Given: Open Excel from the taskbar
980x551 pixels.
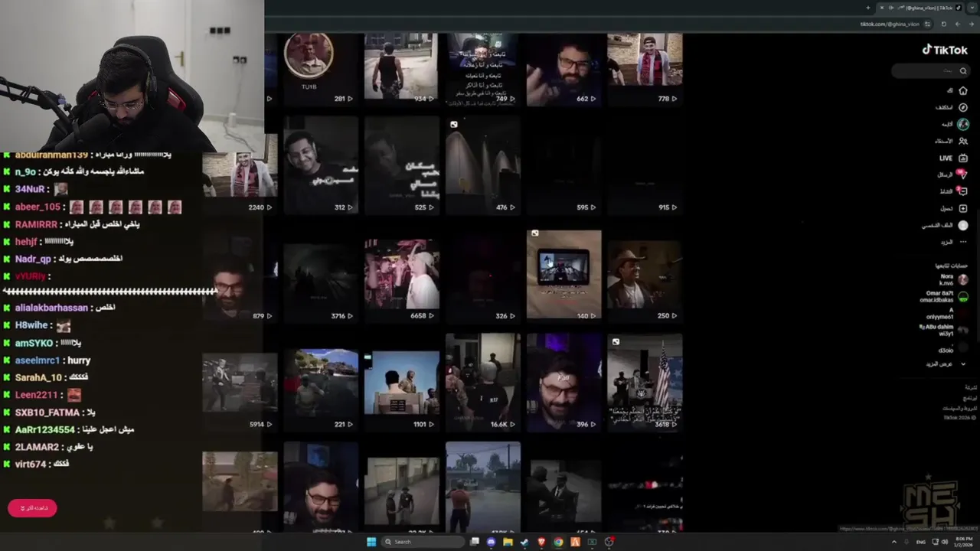Looking at the screenshot, I should coord(592,542).
